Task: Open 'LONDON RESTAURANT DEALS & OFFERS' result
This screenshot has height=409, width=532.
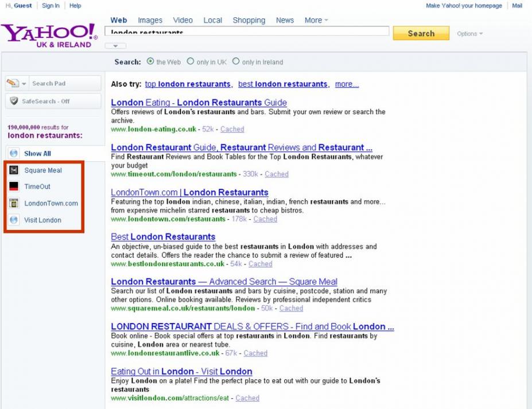Action: pos(253,326)
